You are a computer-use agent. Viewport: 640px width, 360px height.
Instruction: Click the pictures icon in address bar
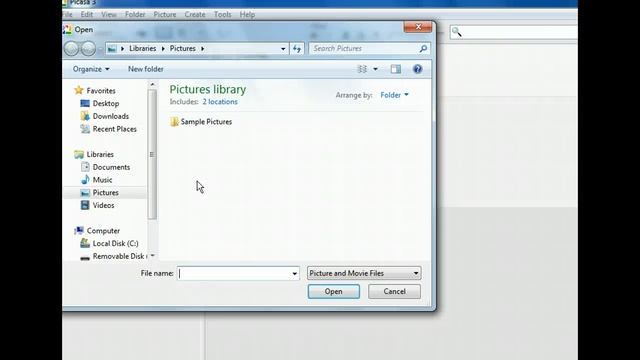click(111, 49)
